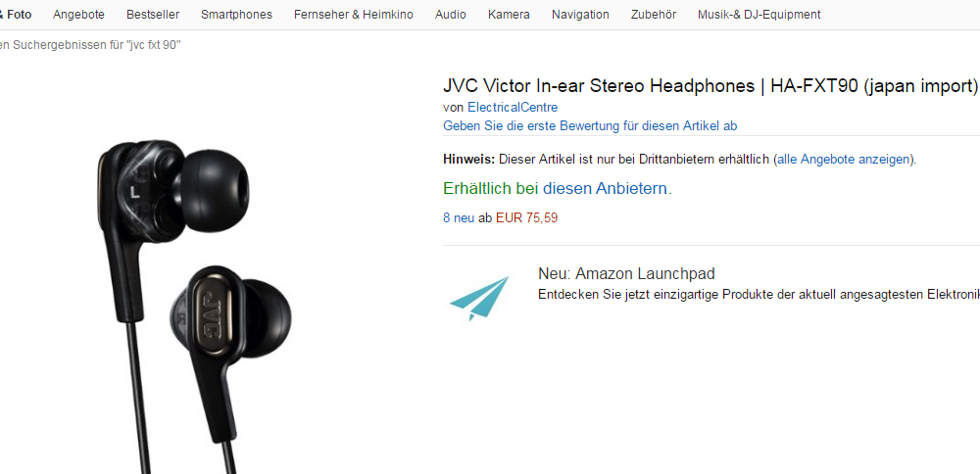Screen dimensions: 980x474
Task: Click the EUR 75,59 price text
Action: (526, 218)
